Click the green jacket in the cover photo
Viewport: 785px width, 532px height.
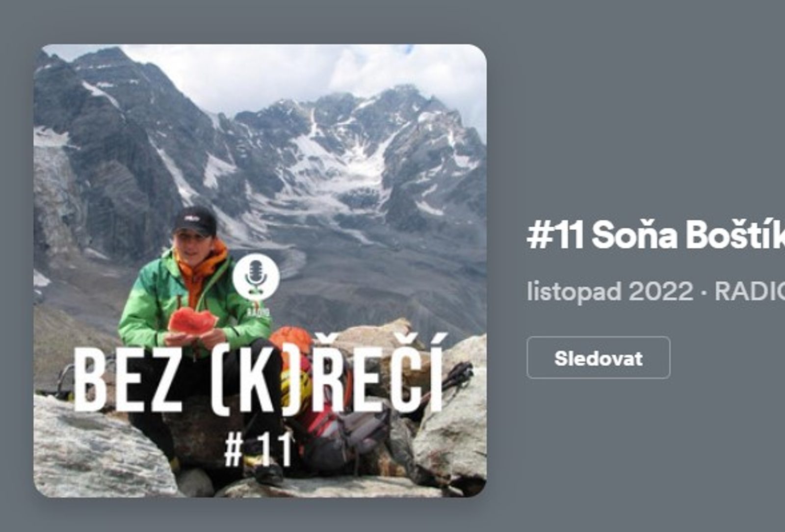tap(147, 304)
